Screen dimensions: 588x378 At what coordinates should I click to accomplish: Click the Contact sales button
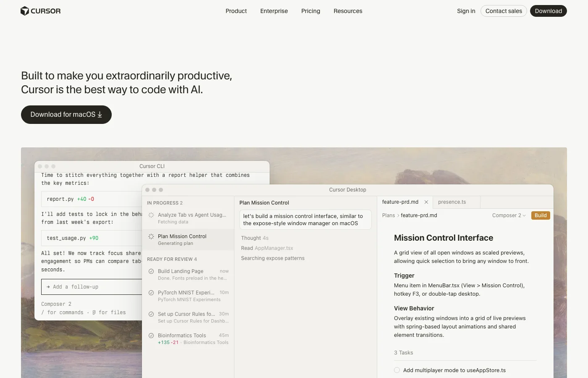point(504,11)
